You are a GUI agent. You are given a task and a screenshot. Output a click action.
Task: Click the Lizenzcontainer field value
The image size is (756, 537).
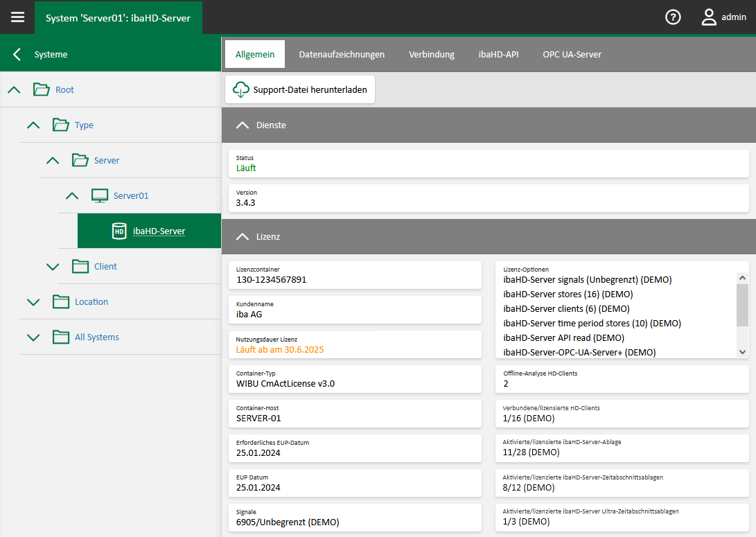pos(271,280)
